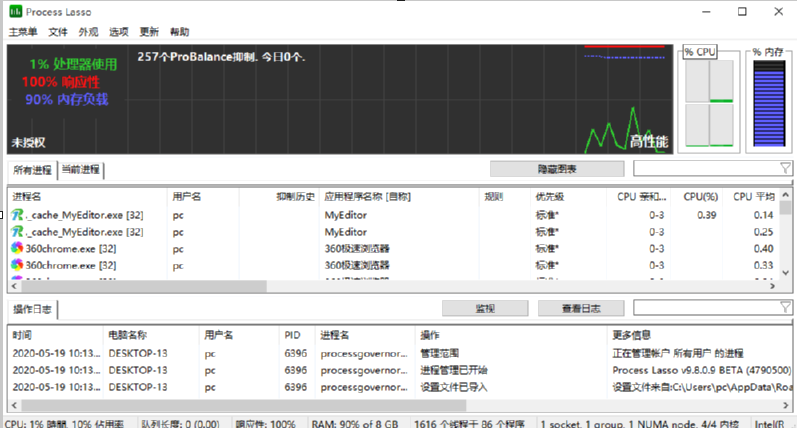
Task: Click the 查看日志 button
Action: 581,308
